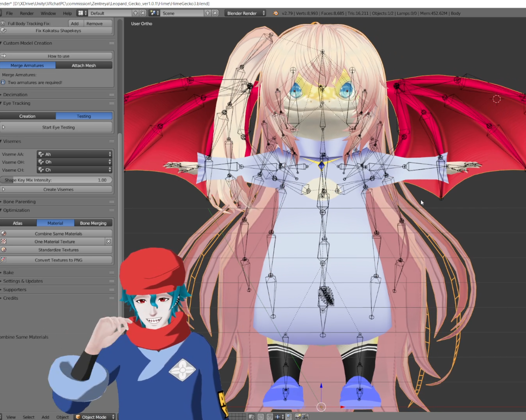
Task: Click the screen layout browse icon
Action: 82,13
